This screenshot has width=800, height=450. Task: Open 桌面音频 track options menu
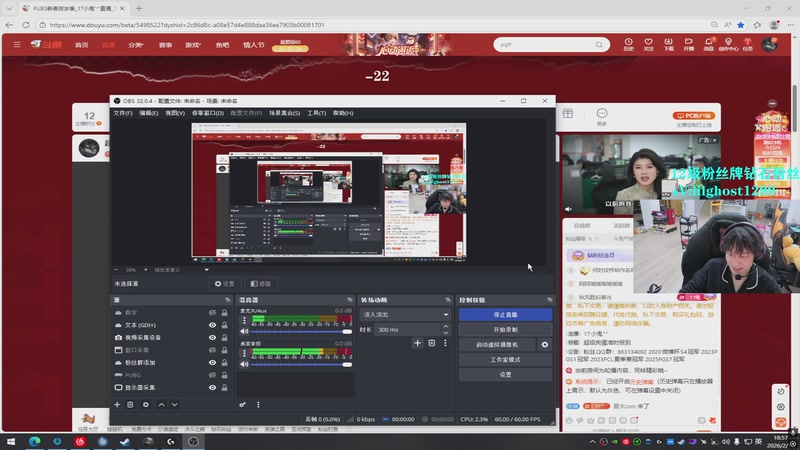[244, 353]
